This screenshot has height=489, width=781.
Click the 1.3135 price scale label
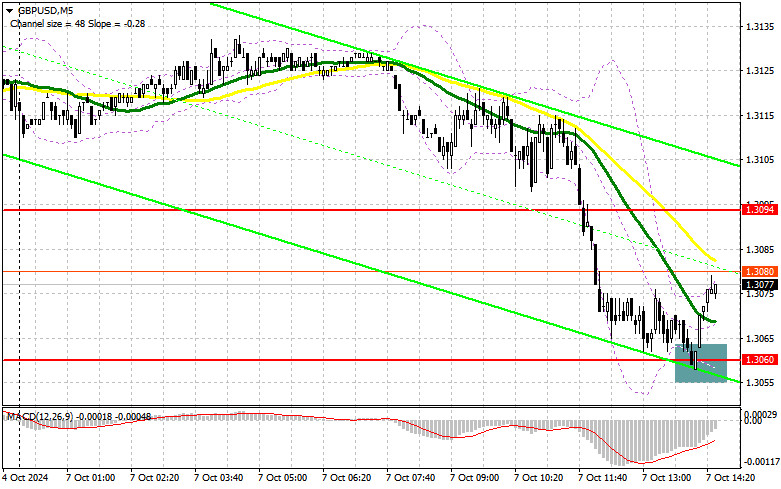[761, 26]
